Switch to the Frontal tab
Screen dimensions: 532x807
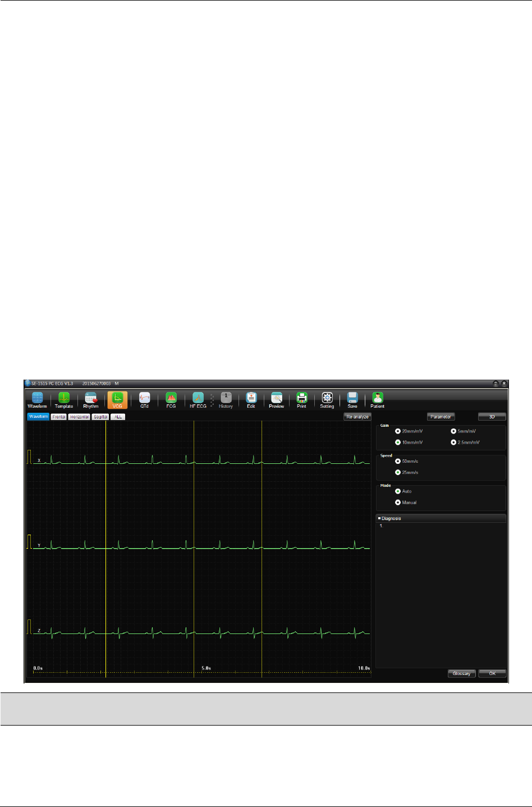pos(59,417)
